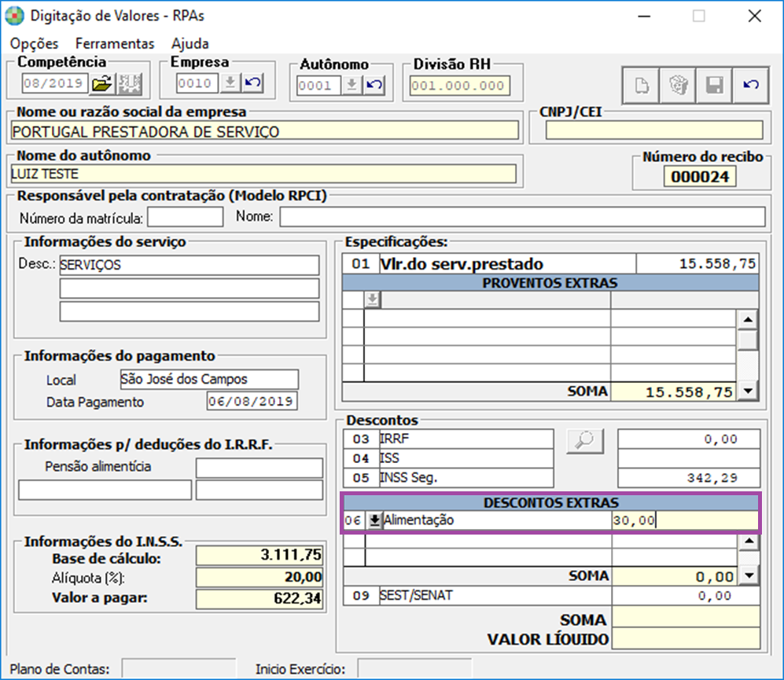Click the delete trash toolbar icon

(678, 86)
